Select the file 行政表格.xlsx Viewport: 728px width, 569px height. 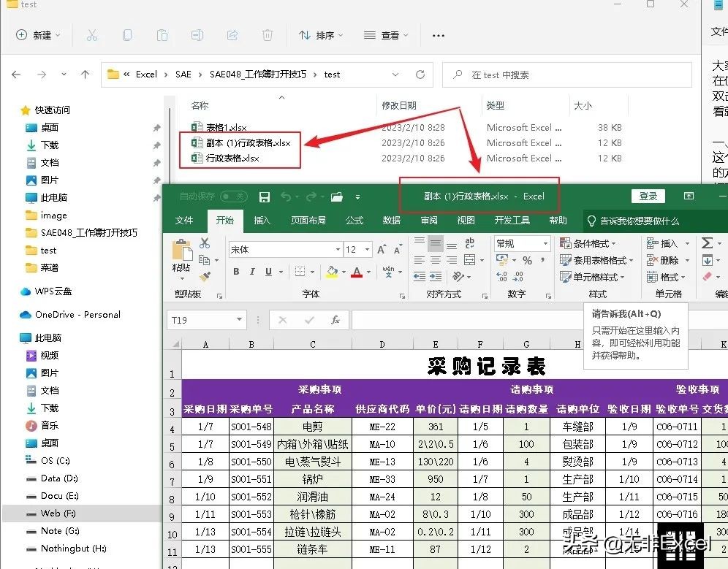[x=232, y=159]
